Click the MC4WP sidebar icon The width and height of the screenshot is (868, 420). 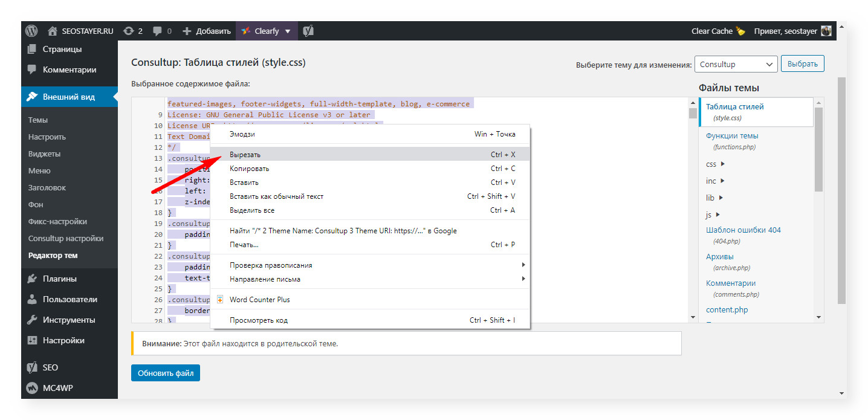(x=33, y=388)
